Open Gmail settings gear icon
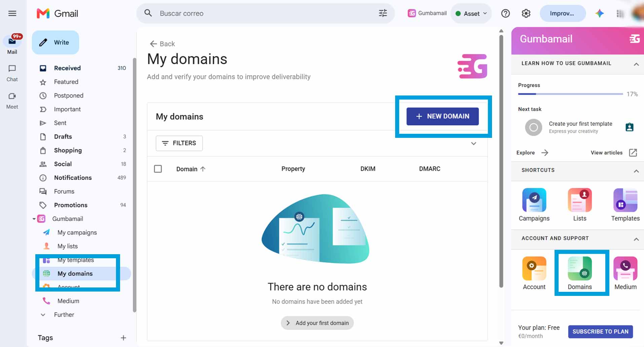The height and width of the screenshot is (347, 644). (x=526, y=13)
